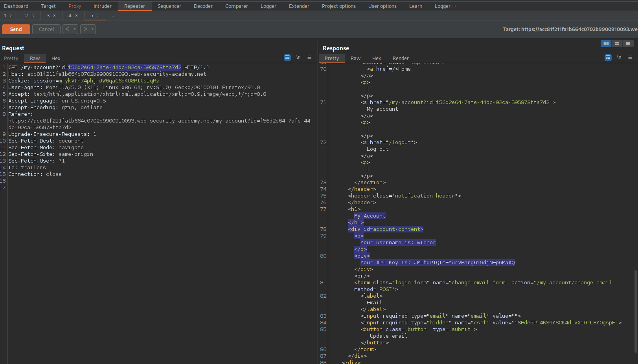Close Repeater tab 2

33,16
